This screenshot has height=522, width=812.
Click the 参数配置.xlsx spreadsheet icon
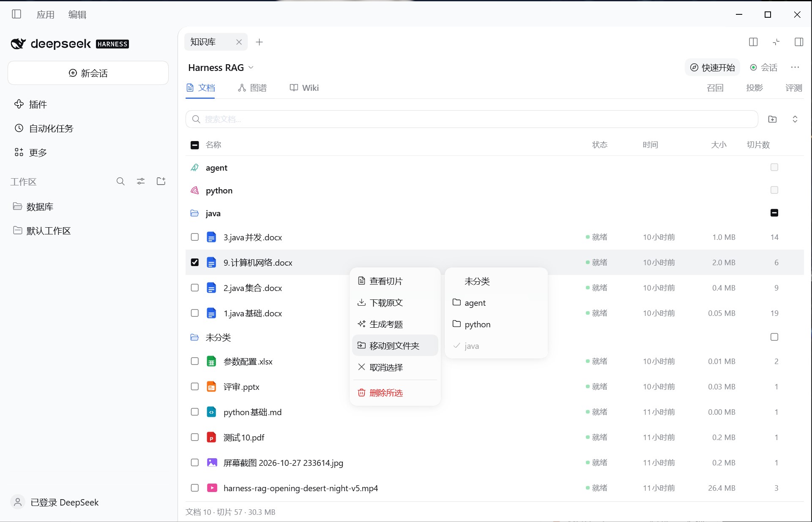coord(211,362)
